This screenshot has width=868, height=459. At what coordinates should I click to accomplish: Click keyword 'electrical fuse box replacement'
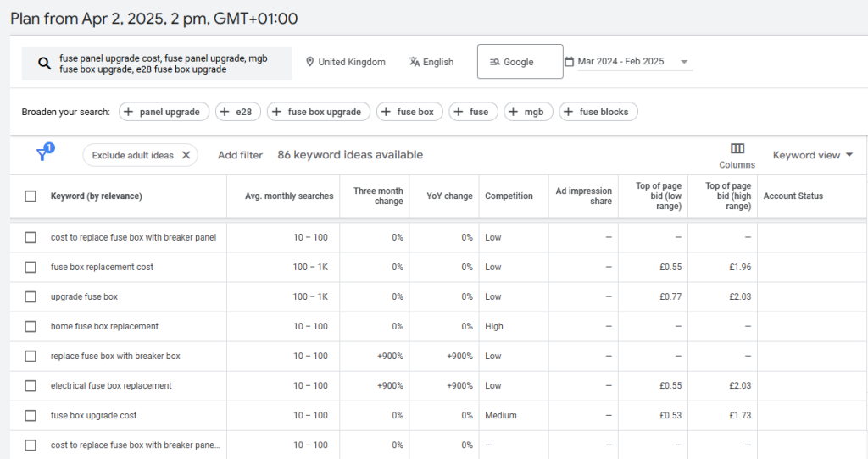coord(111,386)
